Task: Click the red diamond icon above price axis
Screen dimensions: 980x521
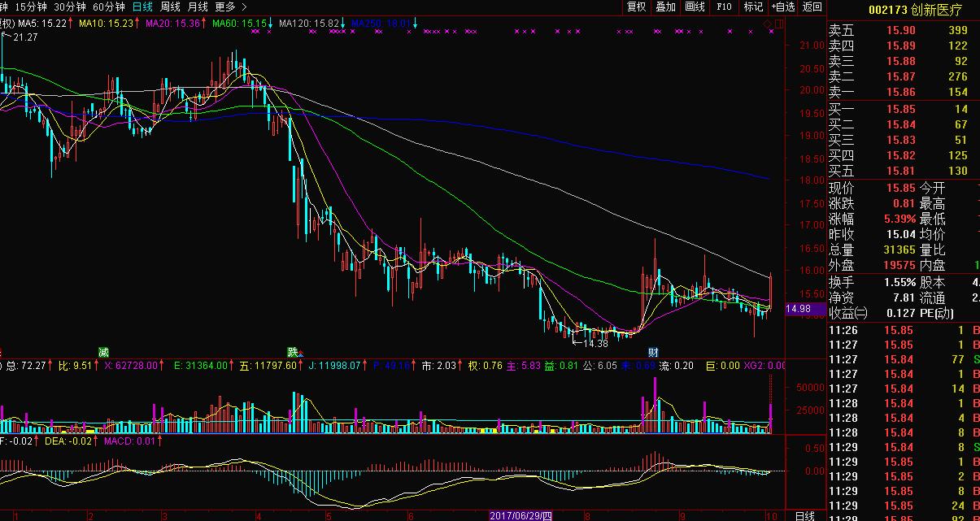Action: pos(769,22)
